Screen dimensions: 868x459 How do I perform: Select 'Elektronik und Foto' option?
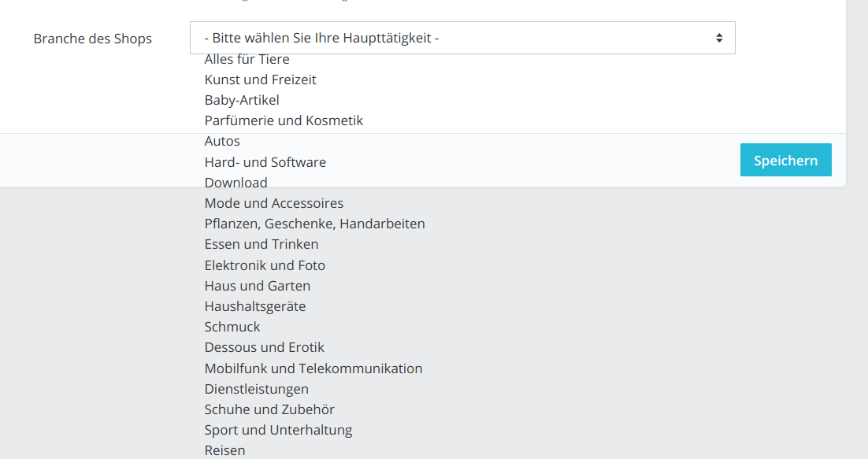[x=265, y=265]
